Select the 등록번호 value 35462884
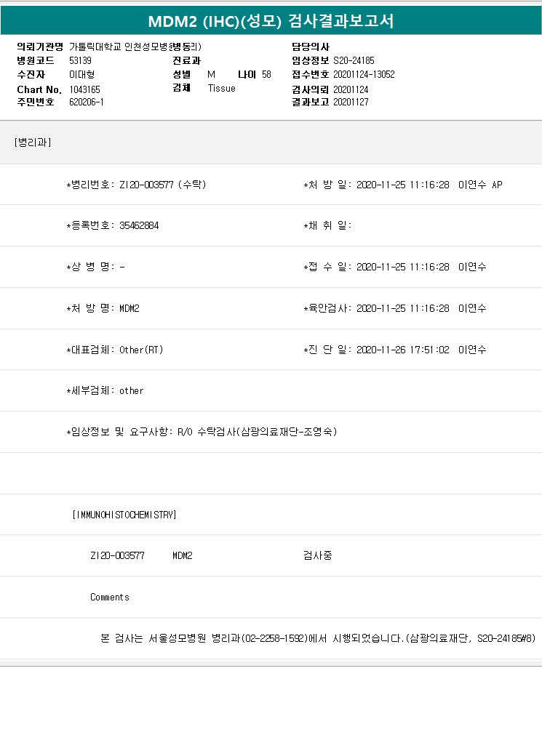 point(139,225)
